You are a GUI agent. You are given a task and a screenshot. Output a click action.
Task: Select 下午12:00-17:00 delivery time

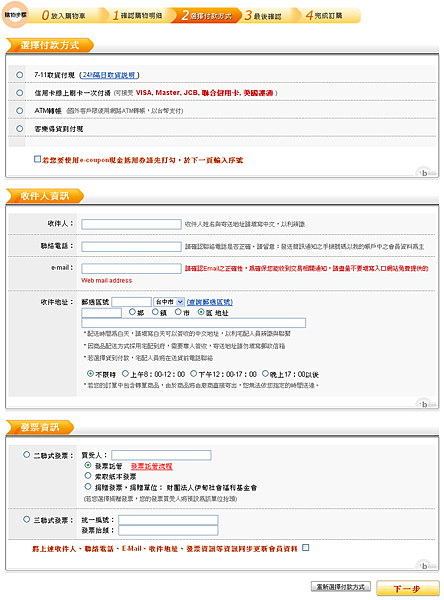193,373
